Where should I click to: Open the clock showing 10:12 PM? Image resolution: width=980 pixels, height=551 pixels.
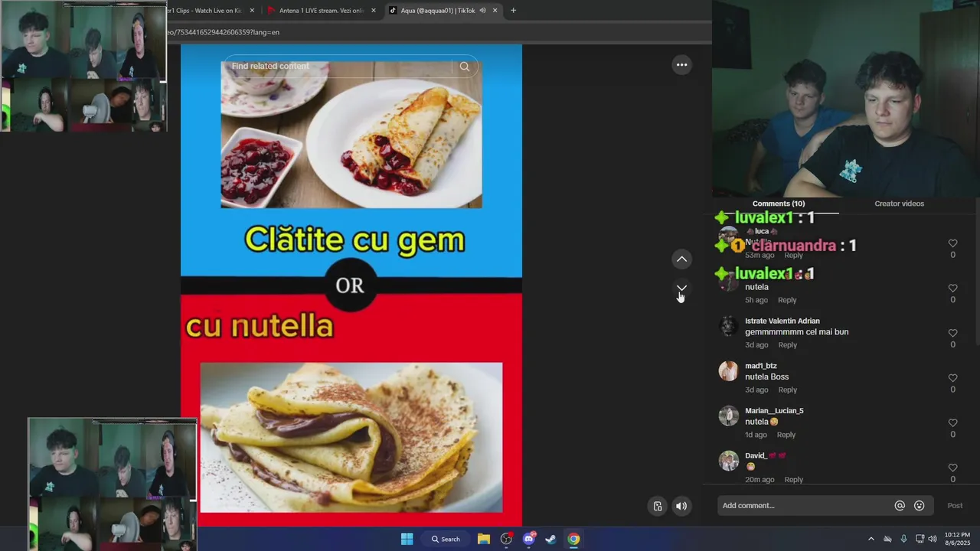(x=957, y=539)
